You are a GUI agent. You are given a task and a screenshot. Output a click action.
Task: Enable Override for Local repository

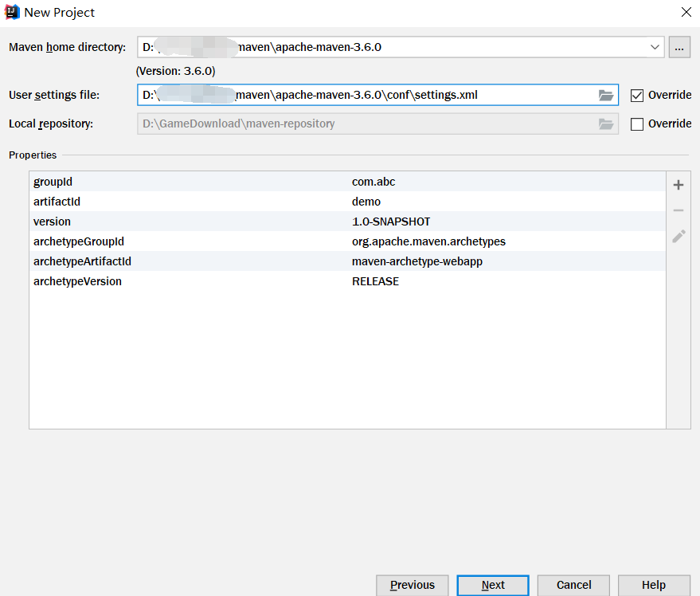coord(637,124)
